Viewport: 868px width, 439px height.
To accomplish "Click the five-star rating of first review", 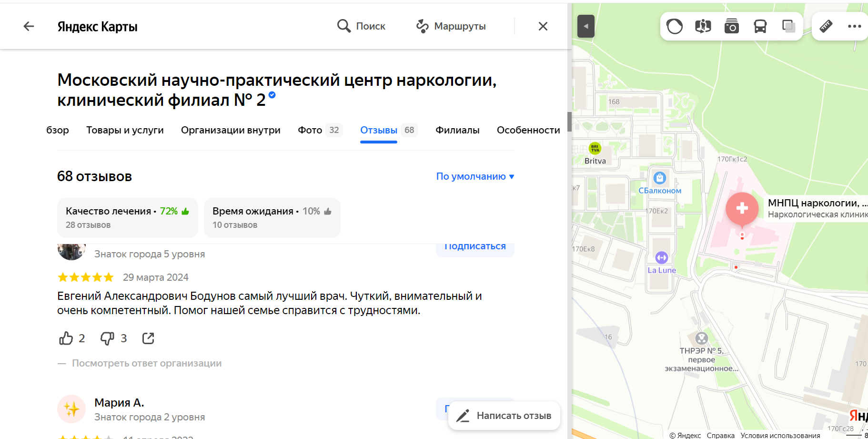I will coord(86,277).
